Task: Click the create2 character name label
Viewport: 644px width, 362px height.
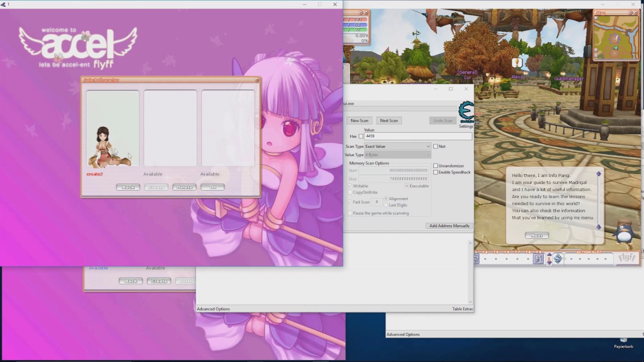Action: click(x=95, y=174)
